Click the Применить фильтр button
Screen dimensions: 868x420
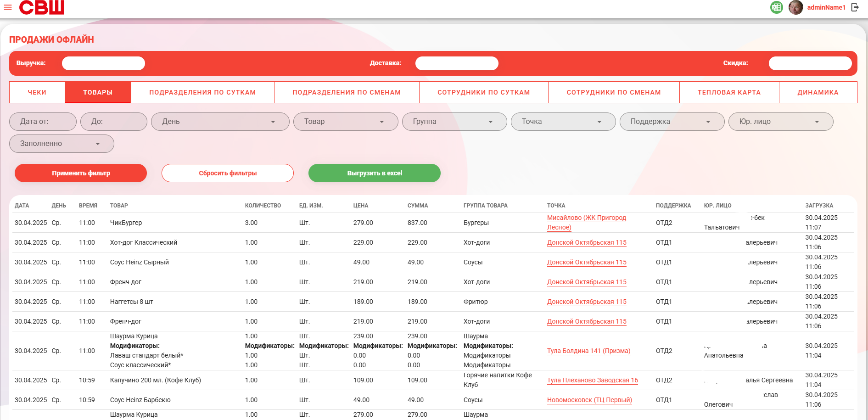[81, 173]
